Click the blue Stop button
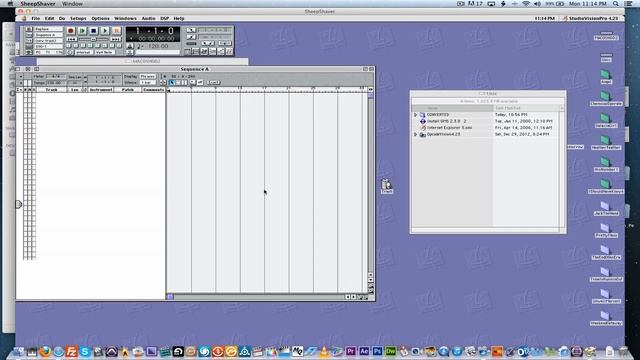Image resolution: width=640 pixels, height=360 pixels. (x=93, y=31)
